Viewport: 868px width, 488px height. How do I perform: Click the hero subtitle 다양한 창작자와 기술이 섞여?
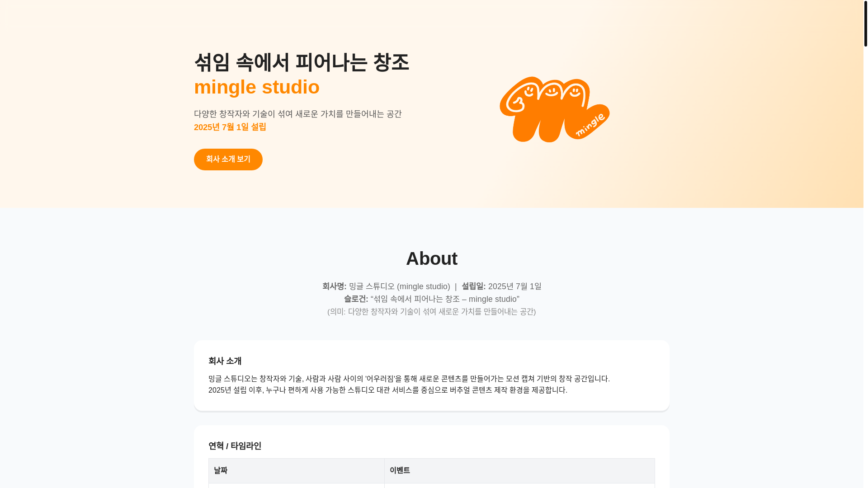tap(297, 114)
